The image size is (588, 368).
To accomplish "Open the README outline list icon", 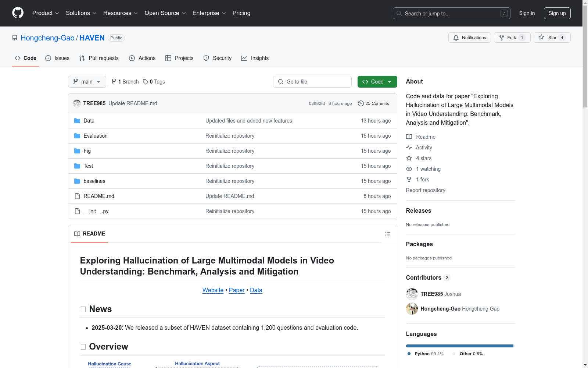I will coord(387,234).
